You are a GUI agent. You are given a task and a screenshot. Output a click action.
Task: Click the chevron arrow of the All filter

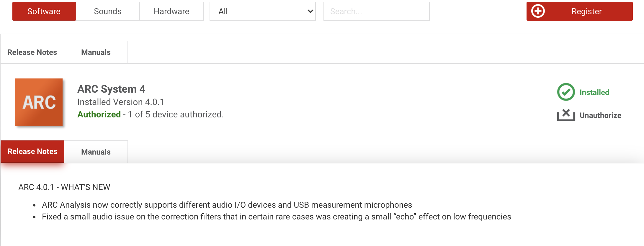[x=310, y=11]
